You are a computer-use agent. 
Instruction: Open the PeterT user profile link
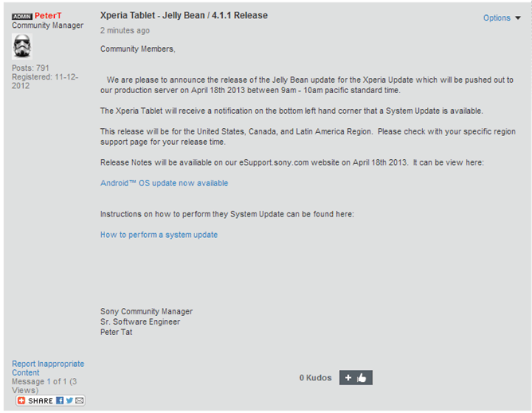point(49,16)
